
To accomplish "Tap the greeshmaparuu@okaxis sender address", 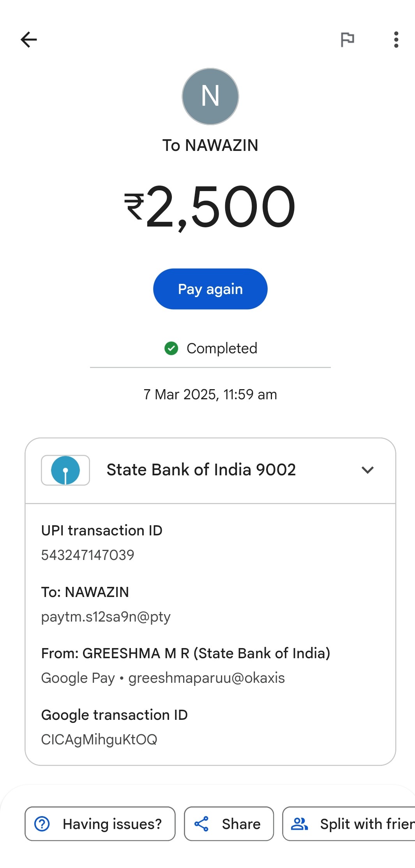I will (207, 678).
